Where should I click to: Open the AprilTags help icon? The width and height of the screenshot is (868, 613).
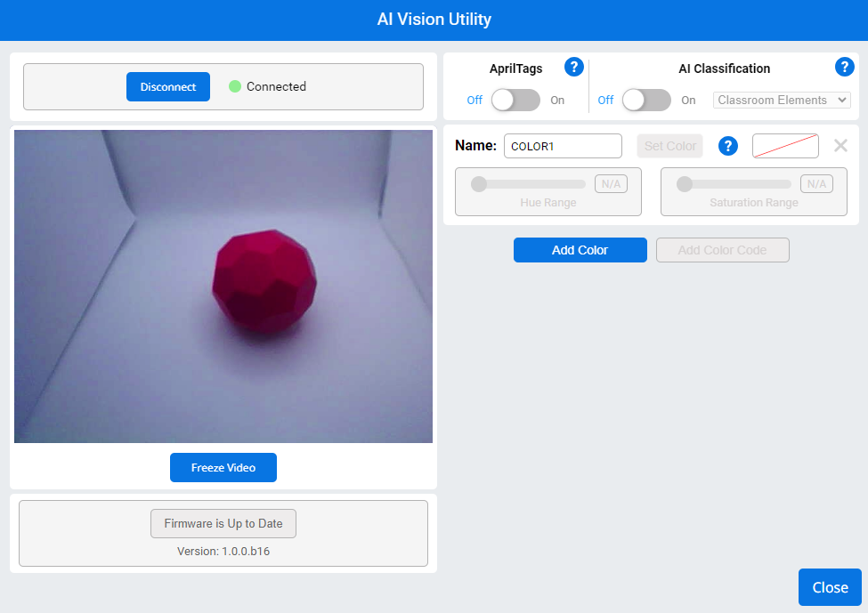(x=574, y=67)
